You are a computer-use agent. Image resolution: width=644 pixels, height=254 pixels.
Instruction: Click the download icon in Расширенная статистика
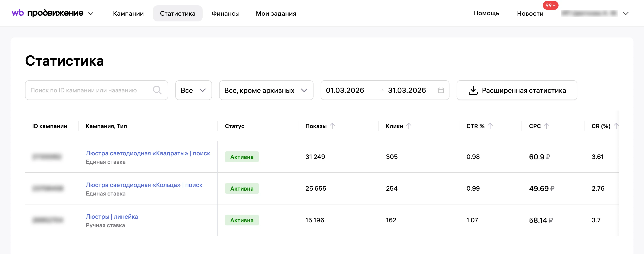click(473, 90)
